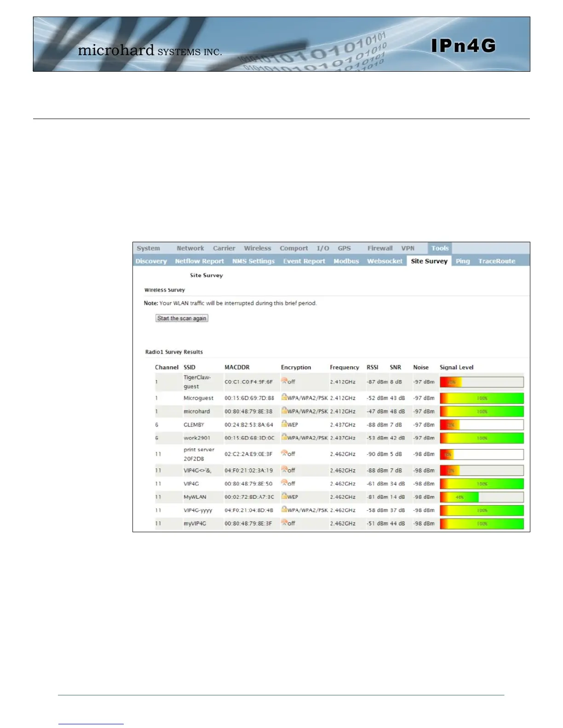Switch to the TraceRoute tab
563x728 pixels.
(497, 261)
